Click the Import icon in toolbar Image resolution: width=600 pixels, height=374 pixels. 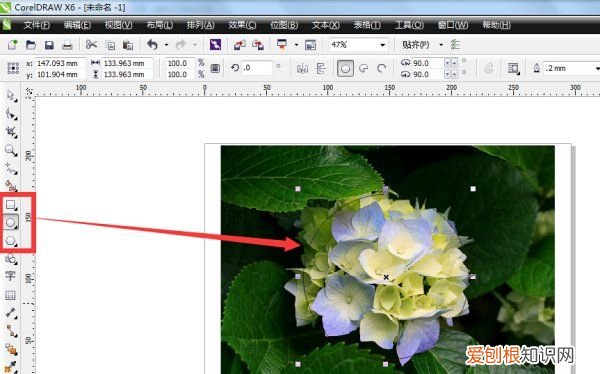point(240,45)
